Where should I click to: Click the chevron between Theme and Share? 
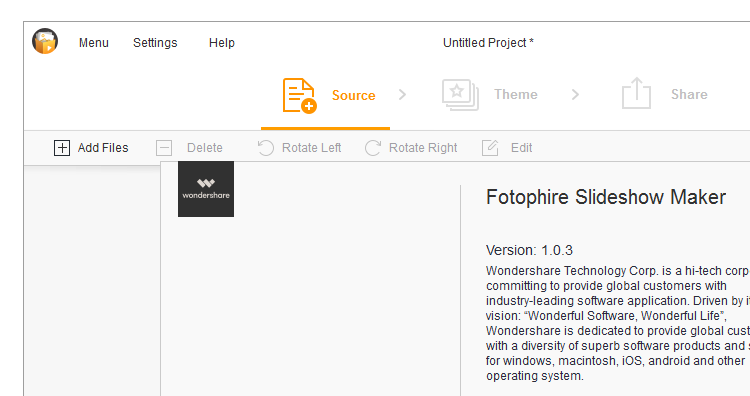pos(575,95)
